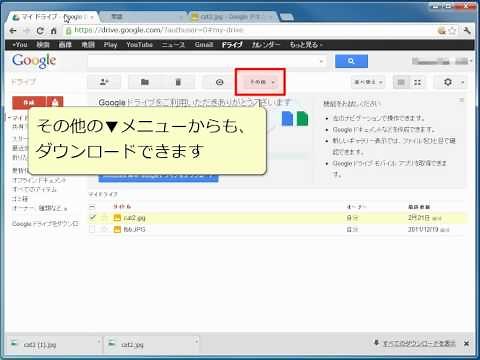Star the second JPG file

click(x=105, y=229)
